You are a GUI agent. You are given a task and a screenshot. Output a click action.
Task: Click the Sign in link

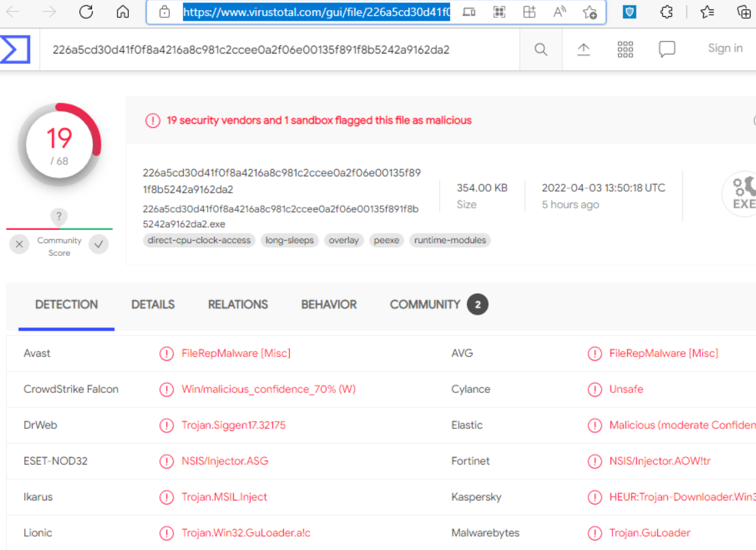(725, 48)
